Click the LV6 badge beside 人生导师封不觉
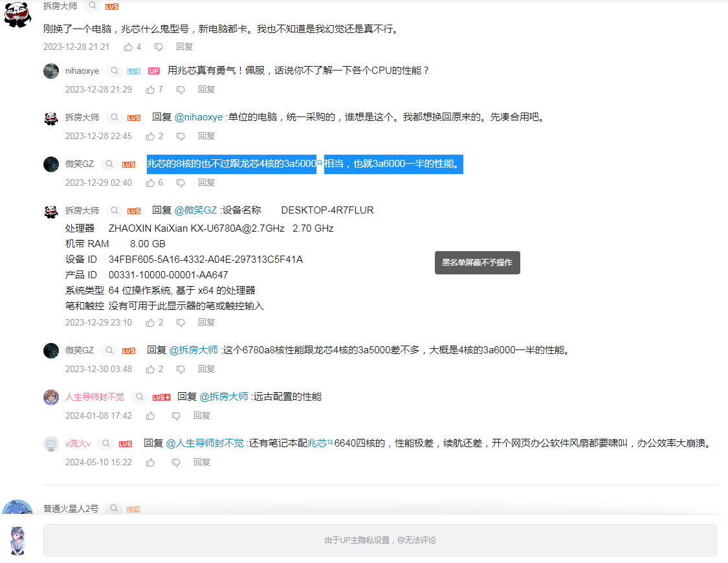Image resolution: width=728 pixels, height=563 pixels. (160, 397)
